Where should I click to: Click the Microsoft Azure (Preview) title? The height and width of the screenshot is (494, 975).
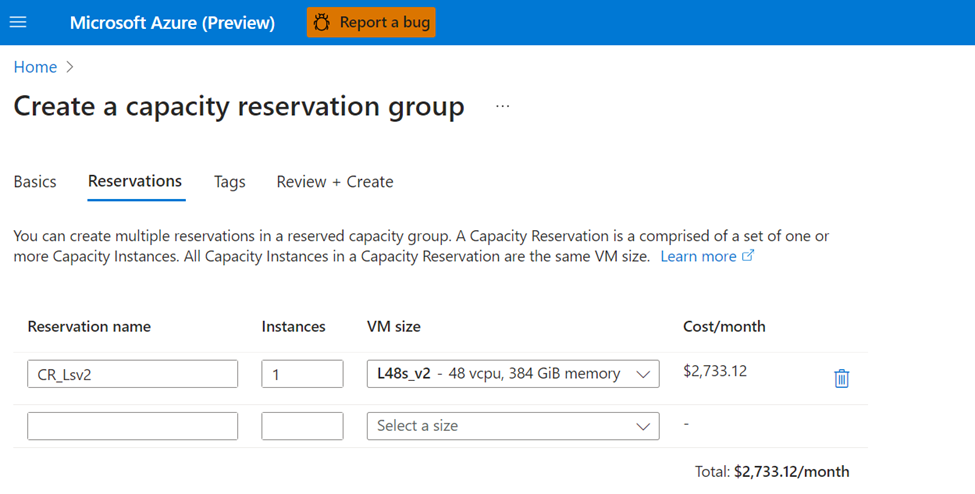pyautogui.click(x=172, y=22)
